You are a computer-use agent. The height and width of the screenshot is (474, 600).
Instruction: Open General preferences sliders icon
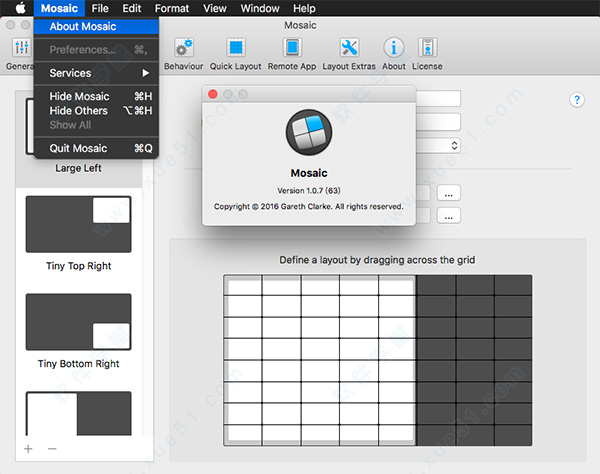21,48
